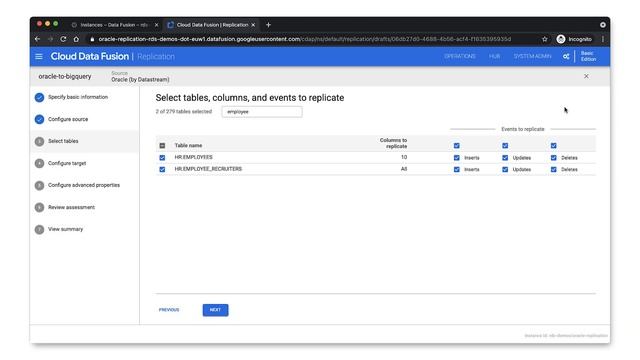Viewport: 640px width, 360px height.
Task: Uncheck Deletes for HR.EMPLOYEES
Action: pos(553,158)
